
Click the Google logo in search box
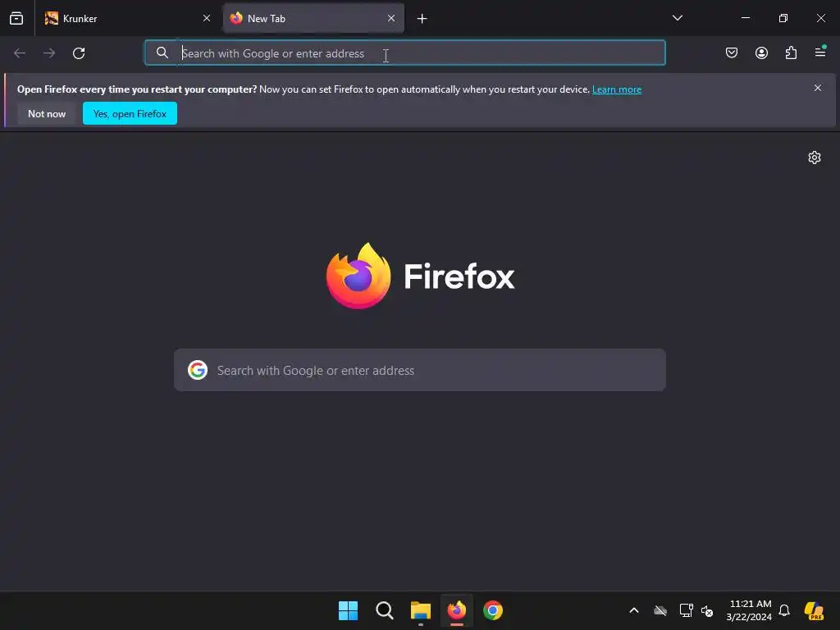(x=198, y=370)
